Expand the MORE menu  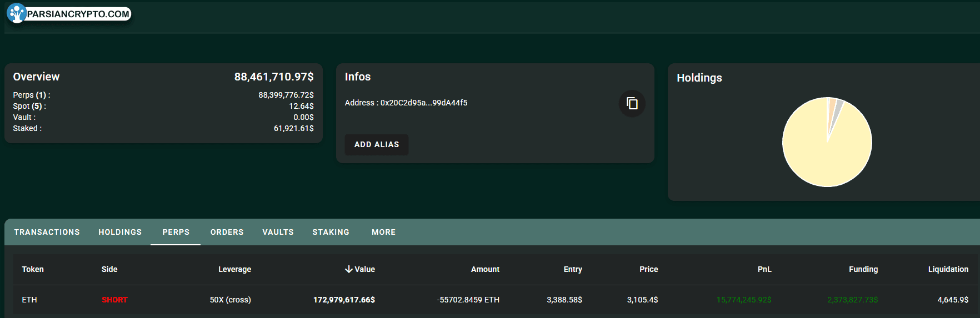pos(383,232)
